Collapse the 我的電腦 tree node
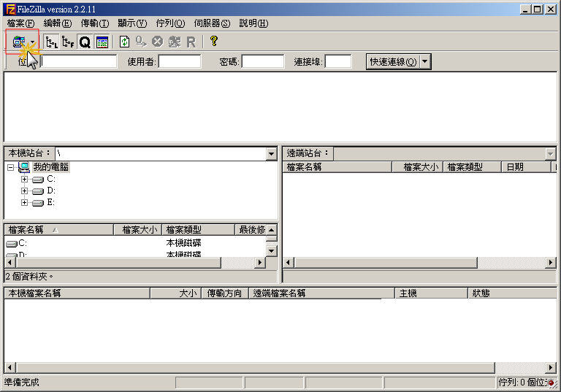 tap(11, 167)
